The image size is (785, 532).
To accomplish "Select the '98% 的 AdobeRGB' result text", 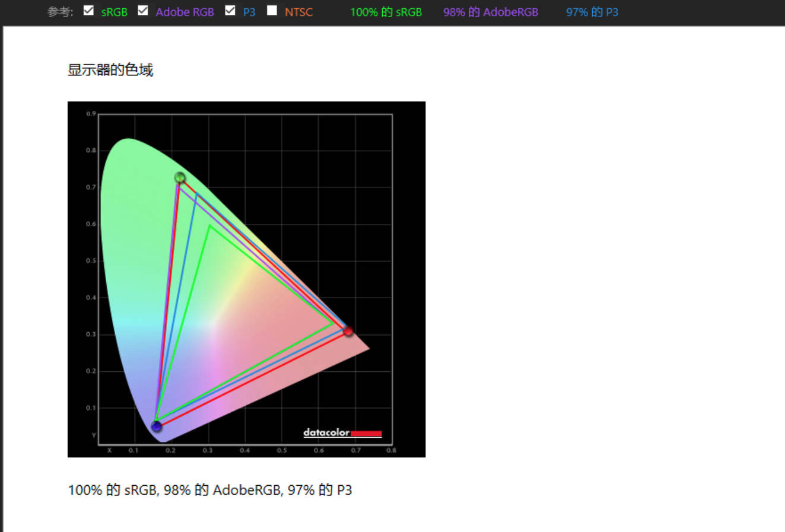I will click(x=491, y=12).
